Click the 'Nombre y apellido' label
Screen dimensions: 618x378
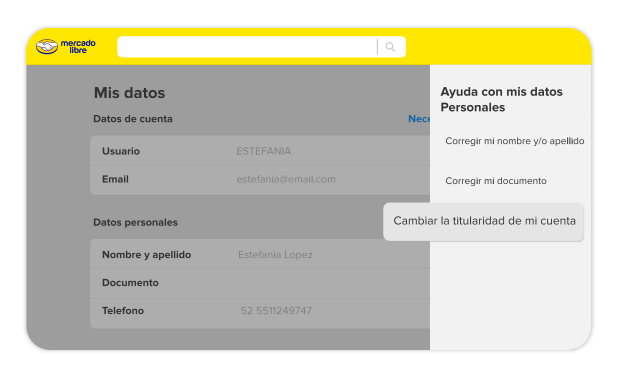pyautogui.click(x=146, y=255)
